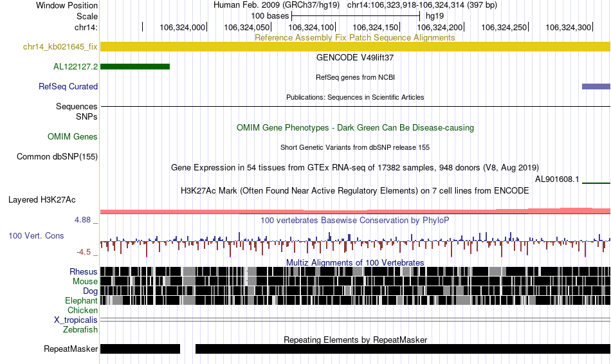Click the Elephant alignment row blocks
Screen dimensions: 611x364
click(356, 301)
